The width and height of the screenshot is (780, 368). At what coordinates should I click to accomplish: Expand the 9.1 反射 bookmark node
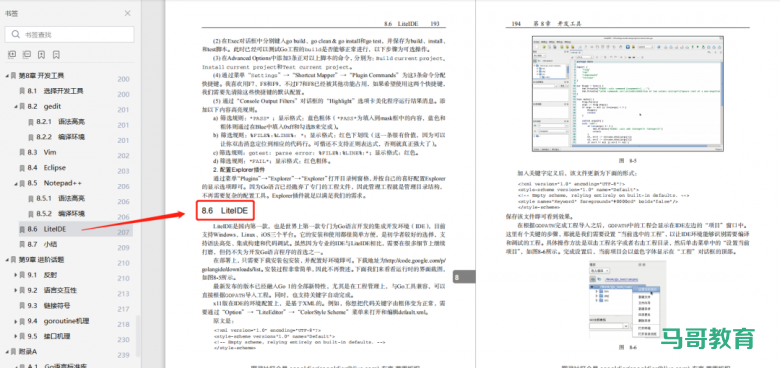click(x=15, y=275)
